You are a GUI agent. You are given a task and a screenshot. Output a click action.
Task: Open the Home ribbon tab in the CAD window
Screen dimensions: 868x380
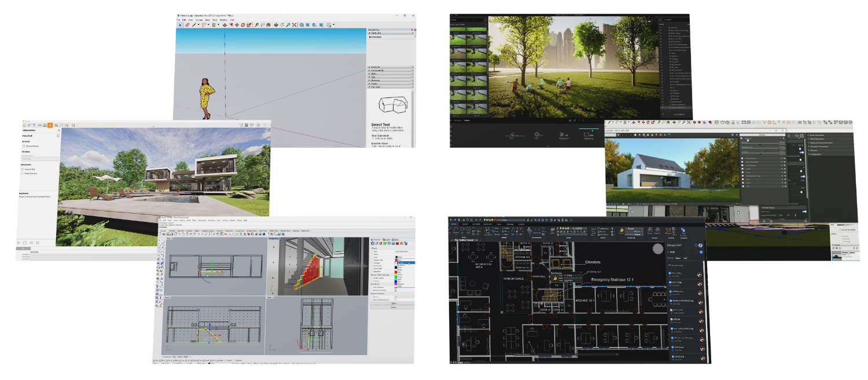pos(455,224)
